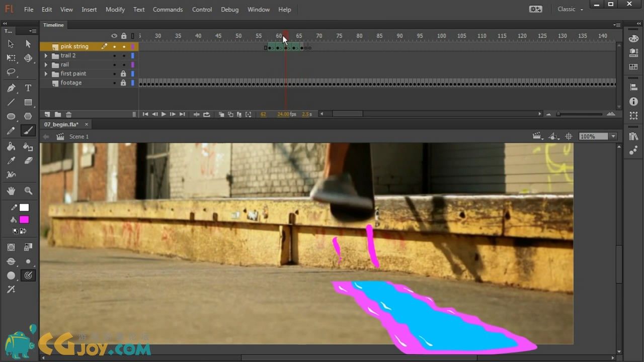
Task: Select the Eyedropper tool
Action: [11, 161]
